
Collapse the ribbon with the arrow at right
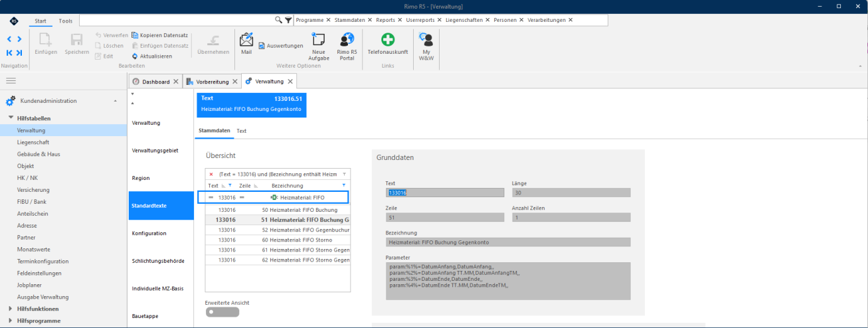click(861, 66)
